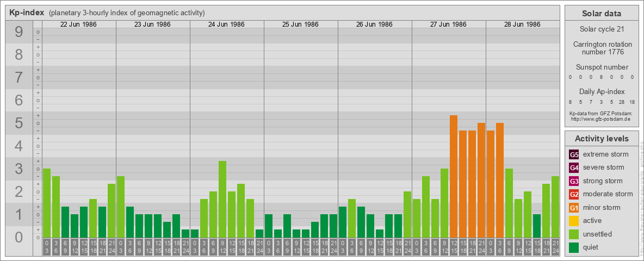The height and width of the screenshot is (261, 644).
Task: Click the 22 Jun 1986 date header
Action: pos(78,24)
